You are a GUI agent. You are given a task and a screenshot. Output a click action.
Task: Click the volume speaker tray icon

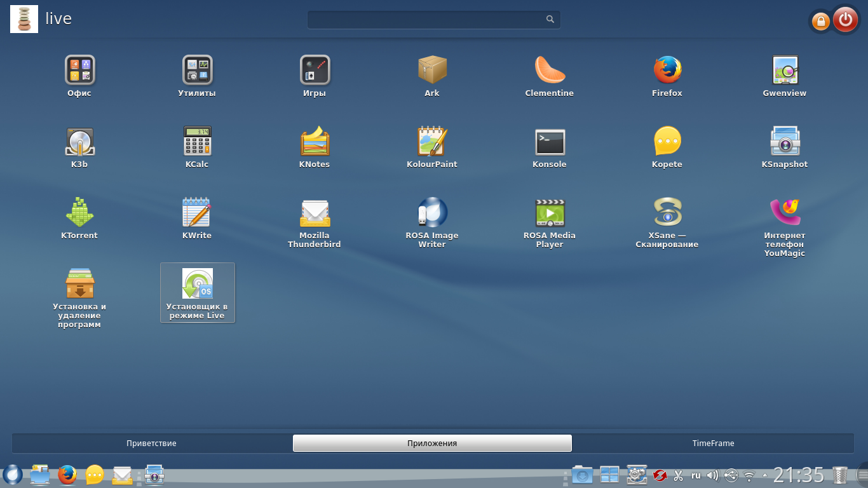(712, 475)
